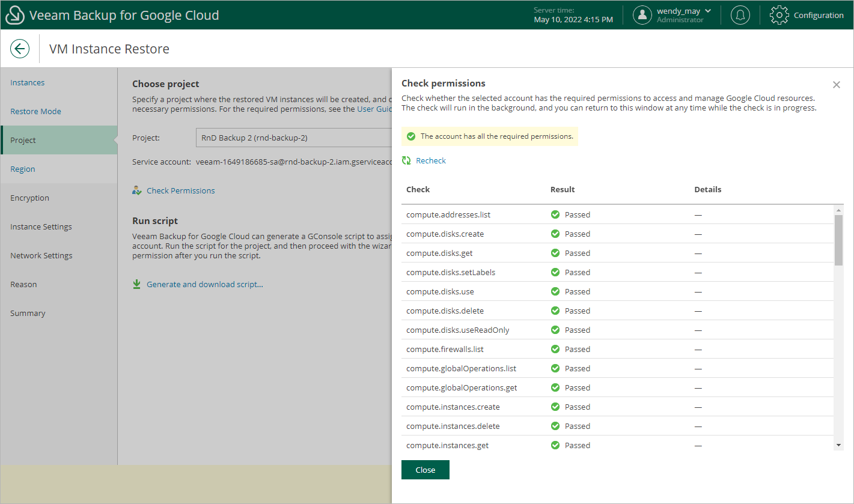Screen dimensions: 854x504
Task: Open the Region step
Action: 59,169
